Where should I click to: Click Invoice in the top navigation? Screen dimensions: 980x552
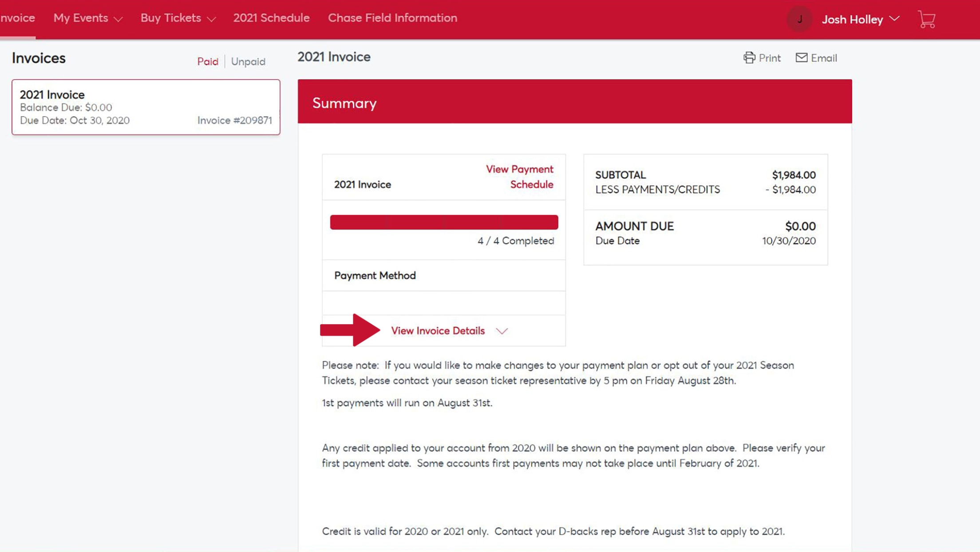(x=17, y=18)
